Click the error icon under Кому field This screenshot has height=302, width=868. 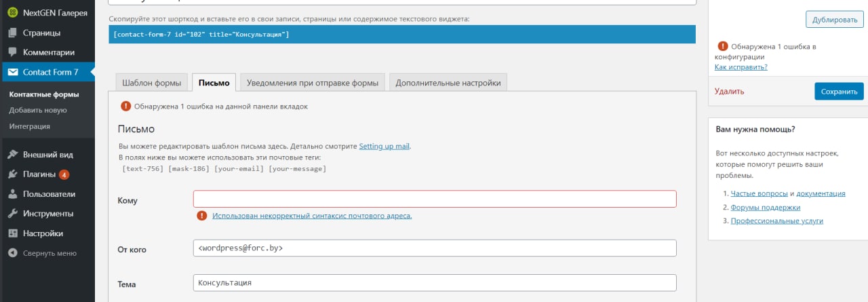click(x=201, y=215)
